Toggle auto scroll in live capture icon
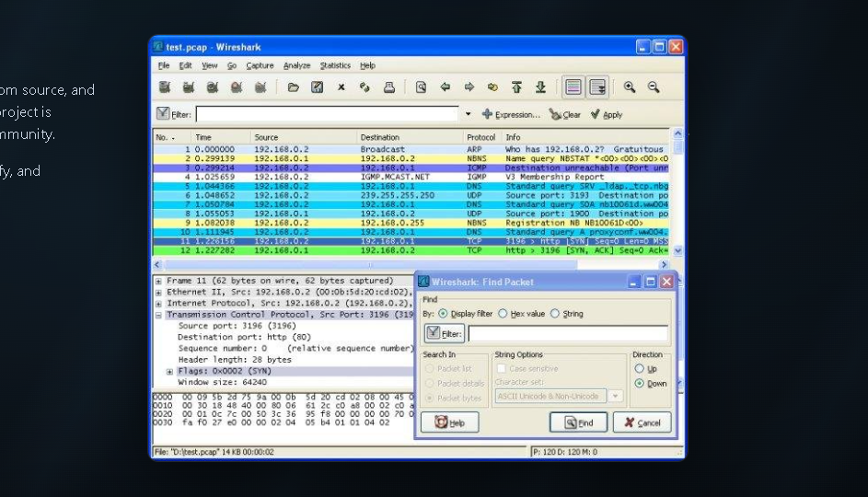 click(x=597, y=87)
